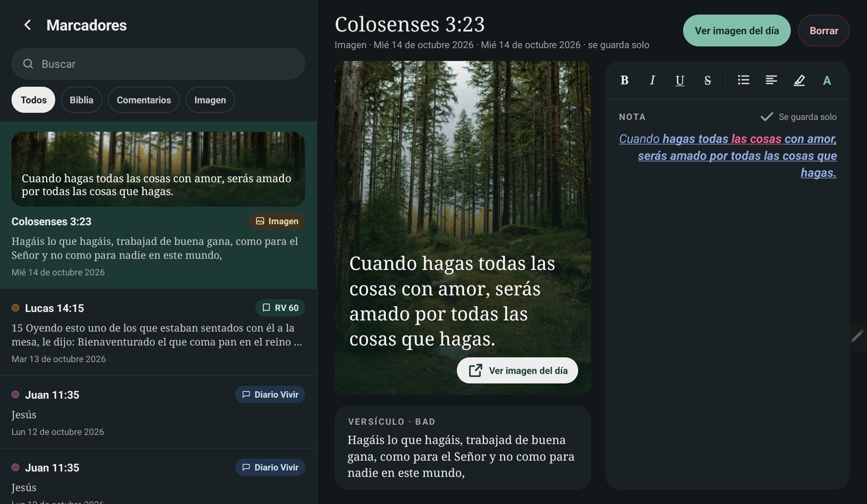867x504 pixels.
Task: Click the search magnifier icon
Action: coord(28,64)
